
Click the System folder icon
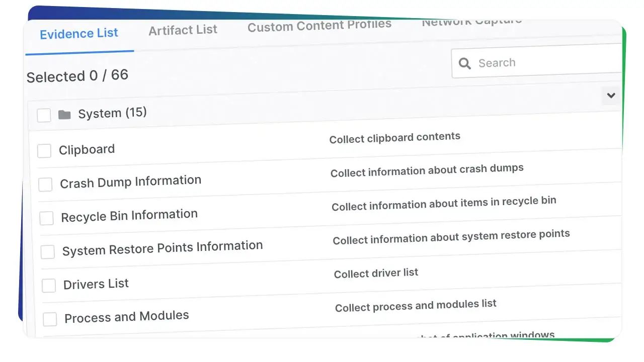tap(64, 115)
